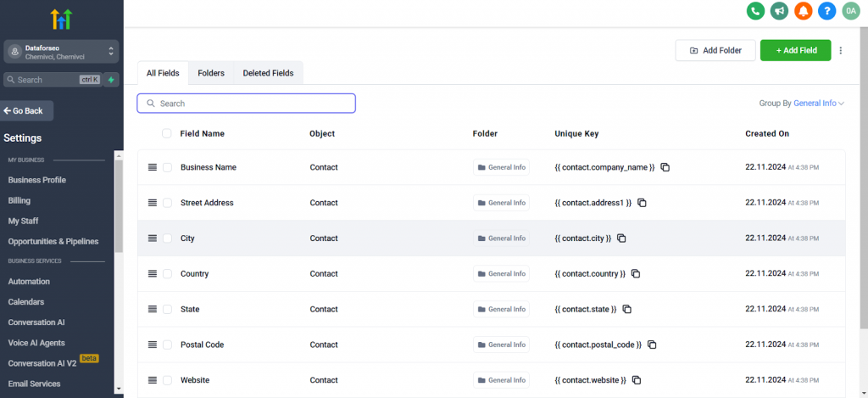Switch to the Deleted Fields tab
This screenshot has height=398, width=868.
pos(268,73)
